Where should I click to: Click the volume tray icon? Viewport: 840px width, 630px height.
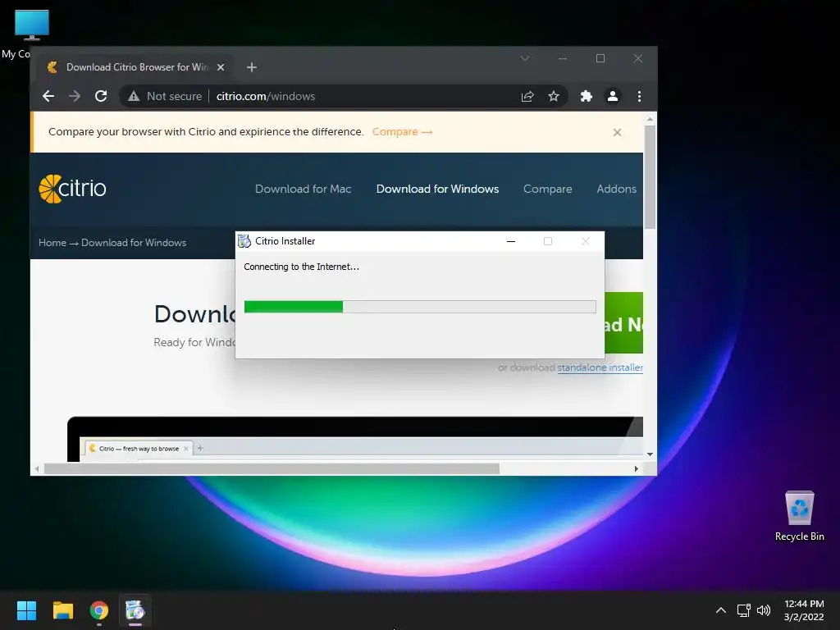tap(764, 610)
